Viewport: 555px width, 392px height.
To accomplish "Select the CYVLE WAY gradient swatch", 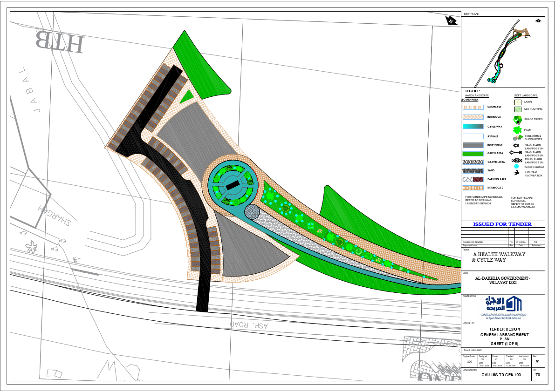I will (x=473, y=126).
